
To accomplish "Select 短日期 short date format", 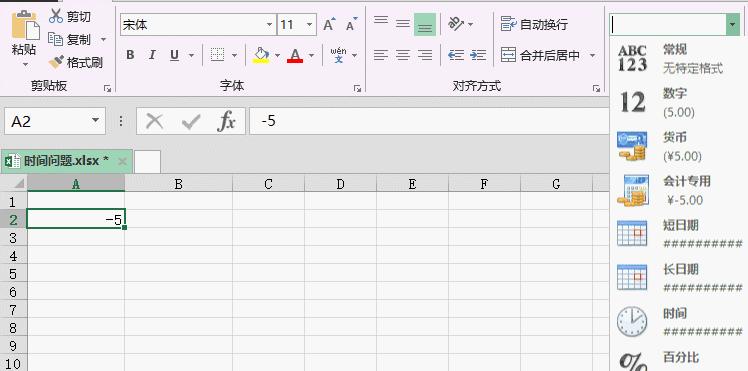I will [679, 234].
